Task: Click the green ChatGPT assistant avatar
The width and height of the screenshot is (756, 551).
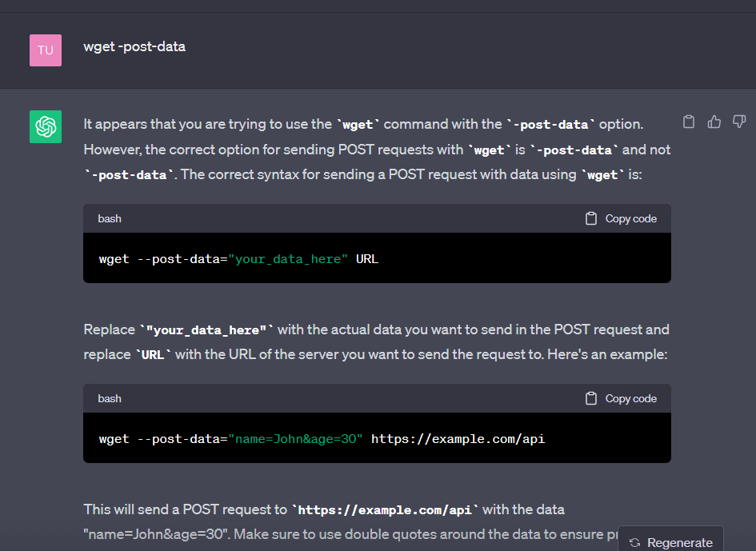Action: point(46,126)
